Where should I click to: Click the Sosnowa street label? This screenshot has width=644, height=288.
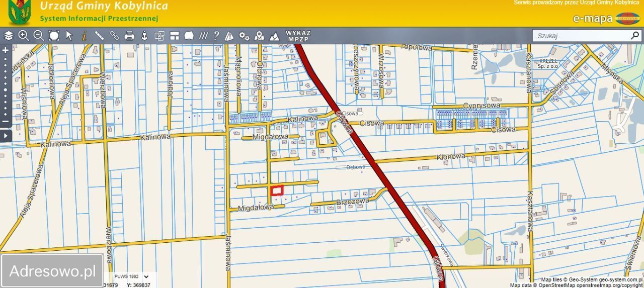pyautogui.click(x=562, y=84)
